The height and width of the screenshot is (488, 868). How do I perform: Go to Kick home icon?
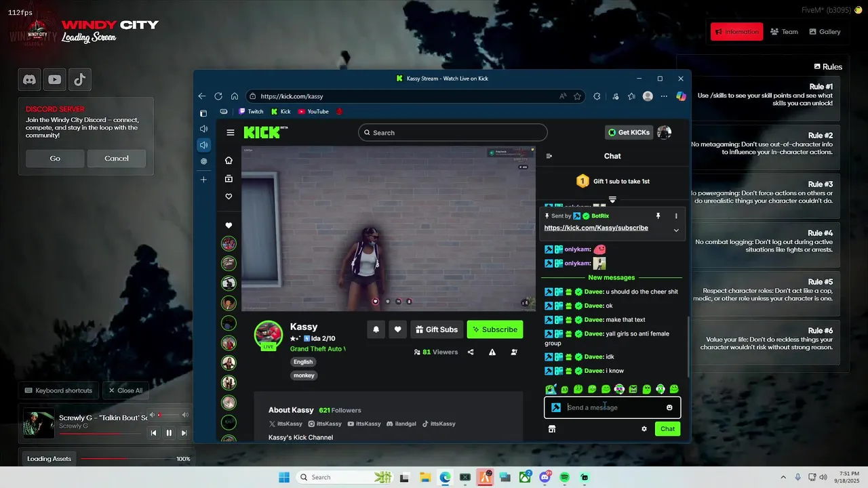[x=229, y=161]
